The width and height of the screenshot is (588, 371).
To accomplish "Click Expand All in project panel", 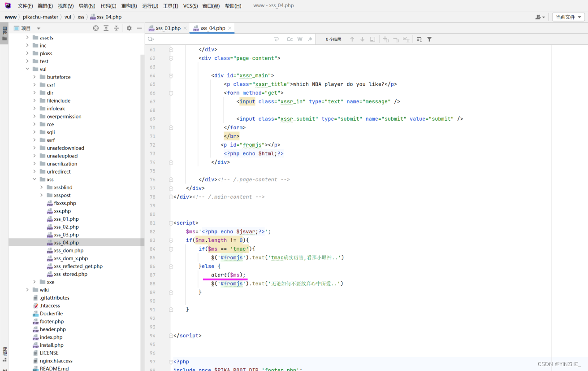I will (106, 28).
